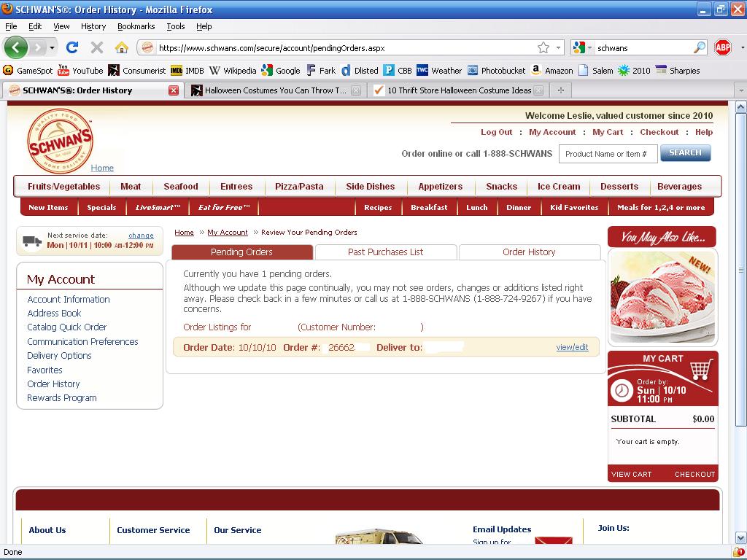This screenshot has height=560, width=747.
Task: Click the My Account breadcrumb link
Action: click(x=228, y=233)
